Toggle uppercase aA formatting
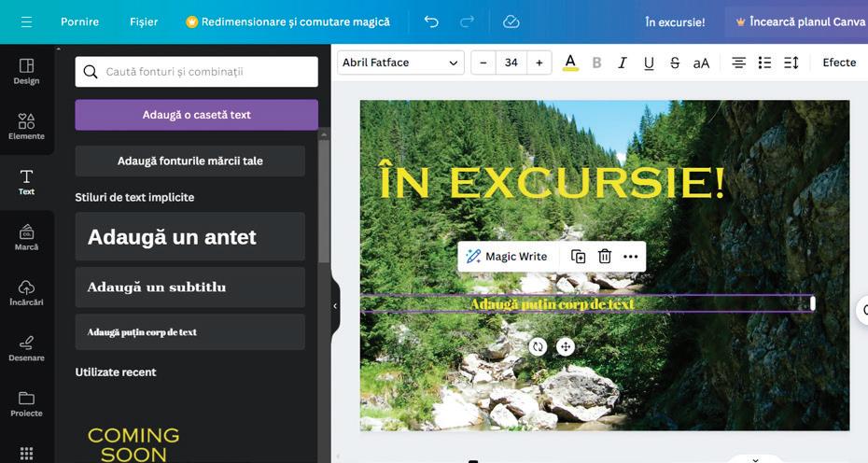Viewport: 868px width, 463px height. click(701, 63)
